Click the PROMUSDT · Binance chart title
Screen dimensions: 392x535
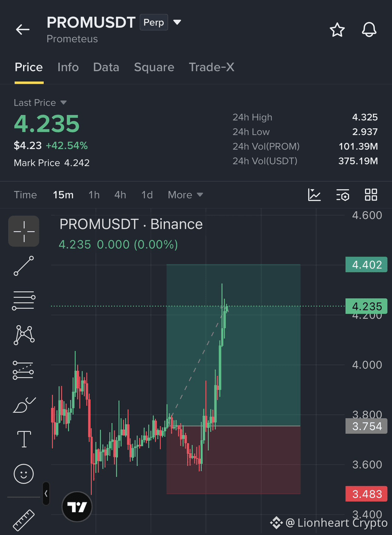pyautogui.click(x=131, y=224)
